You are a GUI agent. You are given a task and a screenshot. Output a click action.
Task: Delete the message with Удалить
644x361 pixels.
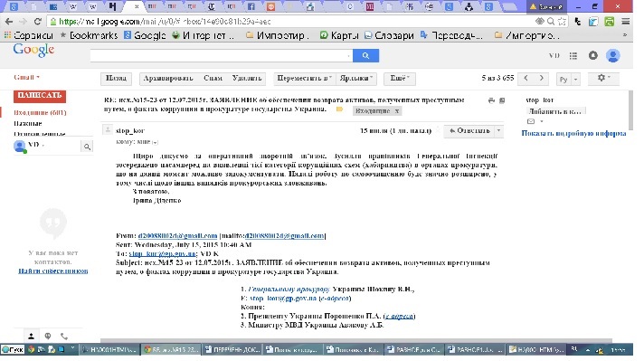click(246, 78)
